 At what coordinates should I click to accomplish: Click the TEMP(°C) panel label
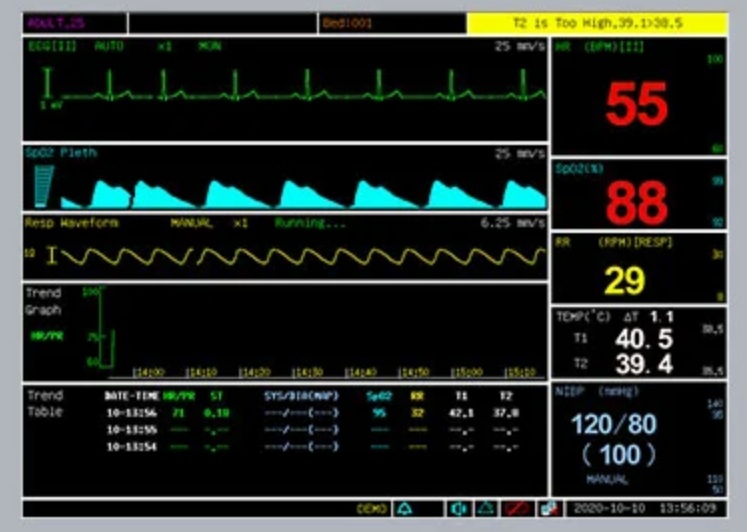[584, 317]
